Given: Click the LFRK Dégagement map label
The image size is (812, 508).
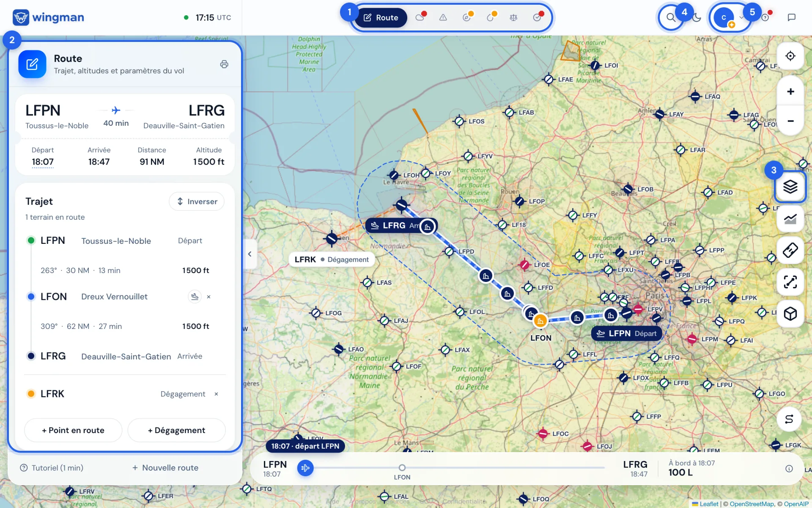Looking at the screenshot, I should (332, 260).
